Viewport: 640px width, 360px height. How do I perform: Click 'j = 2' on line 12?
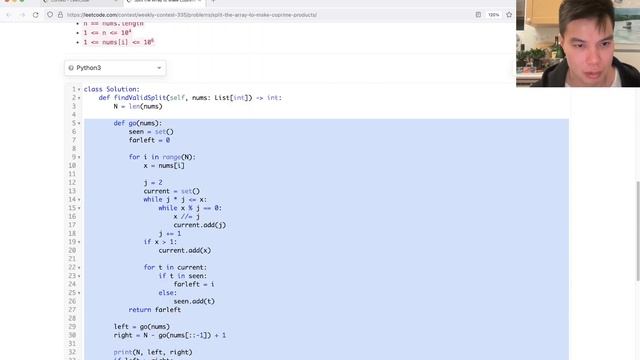(153, 182)
